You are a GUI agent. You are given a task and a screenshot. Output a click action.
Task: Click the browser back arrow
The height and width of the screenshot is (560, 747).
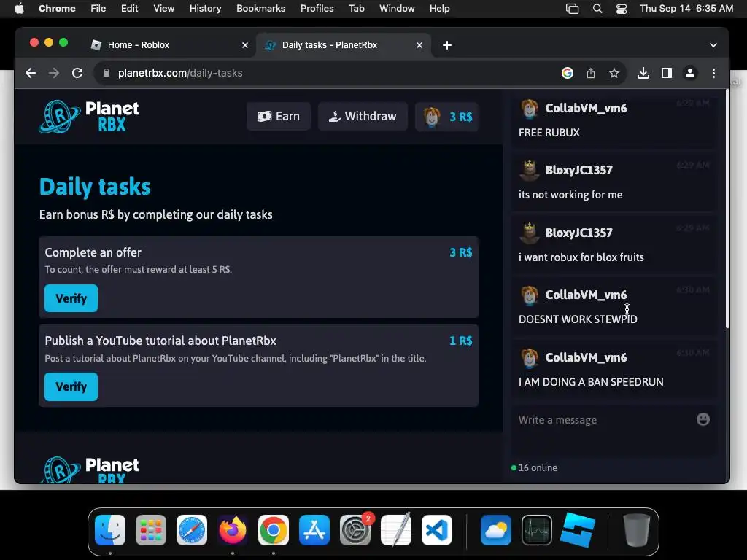[x=31, y=73]
